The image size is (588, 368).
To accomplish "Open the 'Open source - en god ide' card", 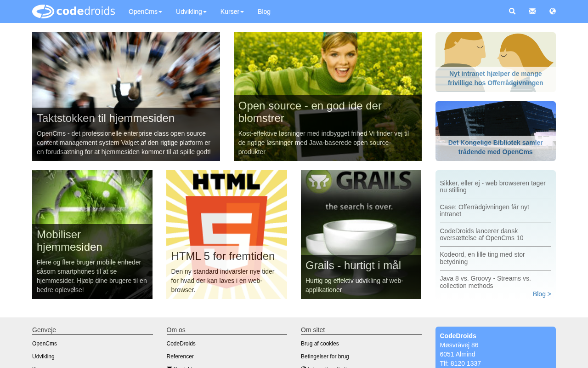I will (328, 97).
